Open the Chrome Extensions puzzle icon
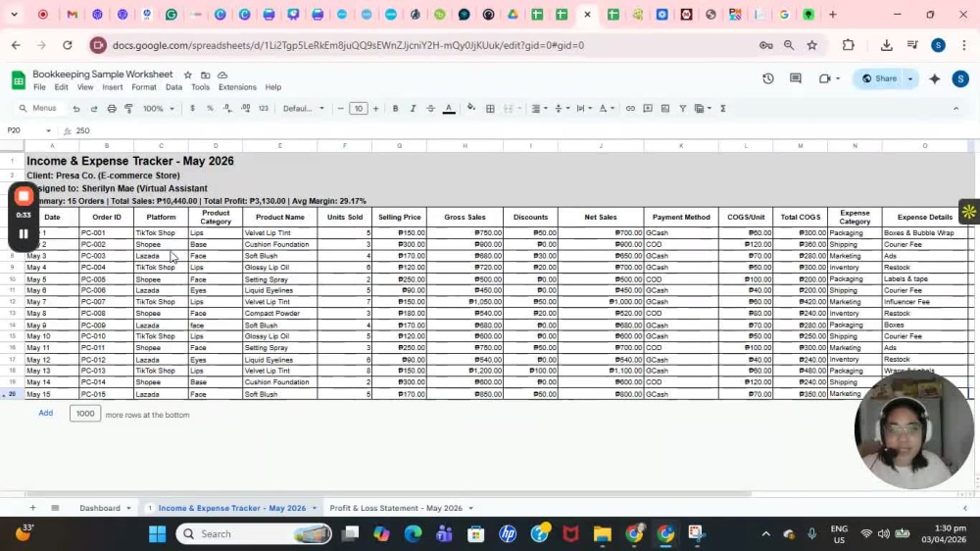Viewport: 980px width, 551px height. click(x=848, y=45)
